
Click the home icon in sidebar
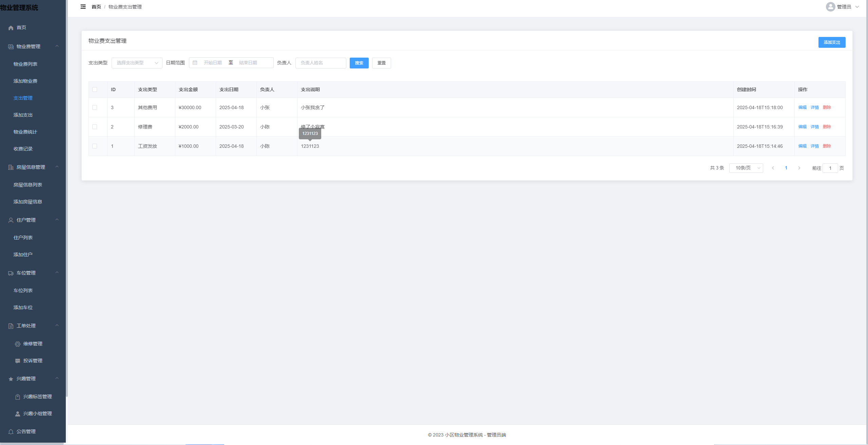(11, 28)
